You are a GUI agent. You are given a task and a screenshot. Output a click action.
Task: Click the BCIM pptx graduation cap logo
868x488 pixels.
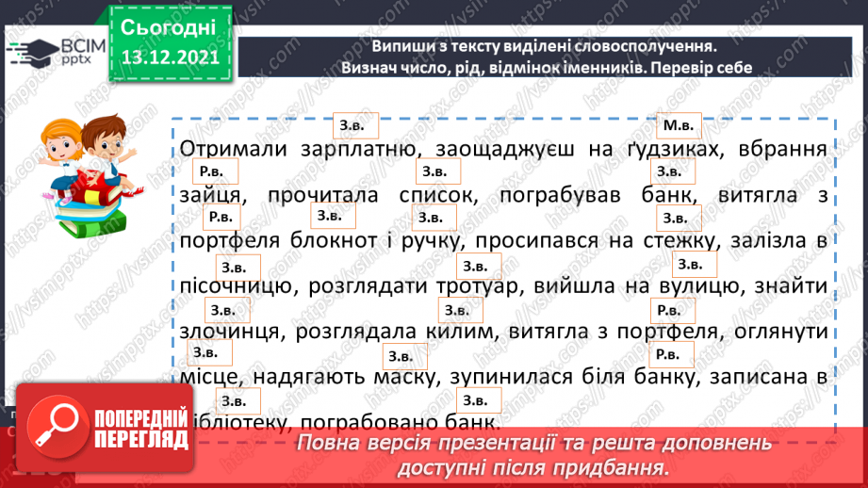(x=56, y=53)
